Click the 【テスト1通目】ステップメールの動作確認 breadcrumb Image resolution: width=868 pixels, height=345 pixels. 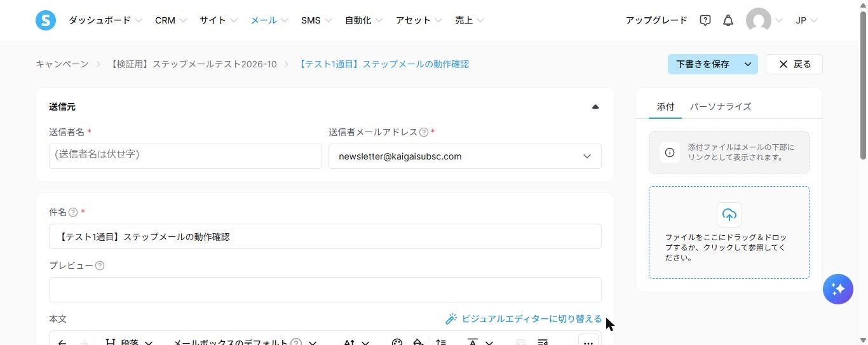383,64
